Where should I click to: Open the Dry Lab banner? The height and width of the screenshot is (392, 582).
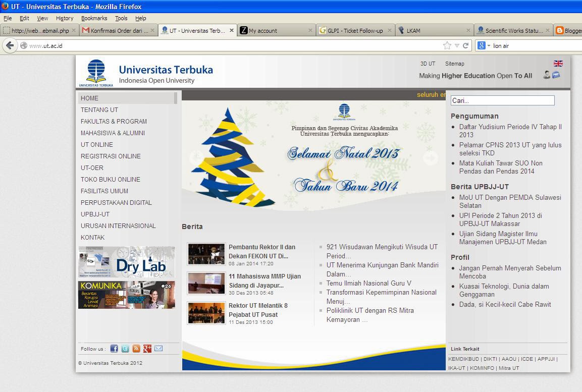tap(127, 262)
